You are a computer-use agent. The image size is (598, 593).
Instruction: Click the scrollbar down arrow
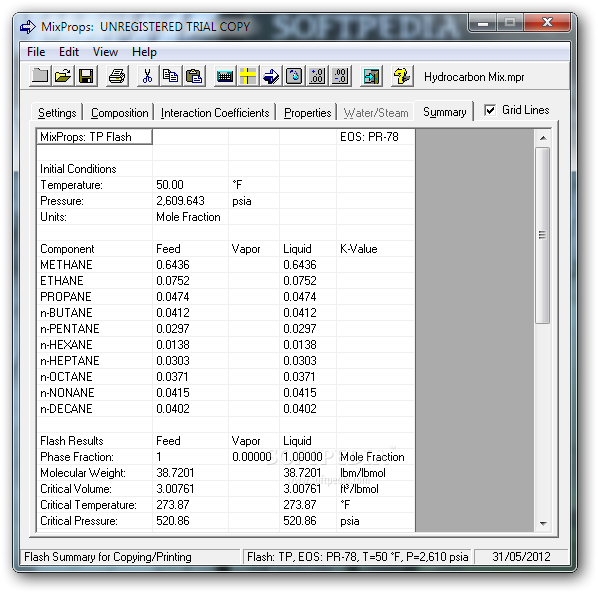pyautogui.click(x=543, y=523)
